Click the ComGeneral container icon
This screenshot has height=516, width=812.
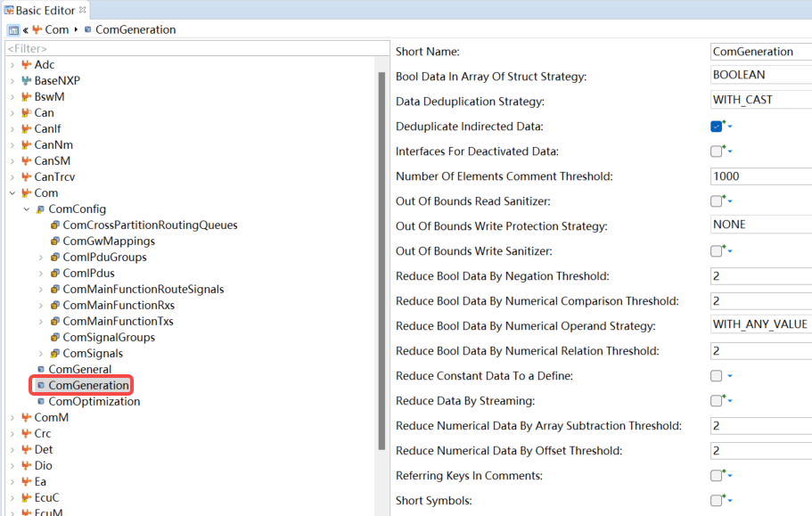41,369
